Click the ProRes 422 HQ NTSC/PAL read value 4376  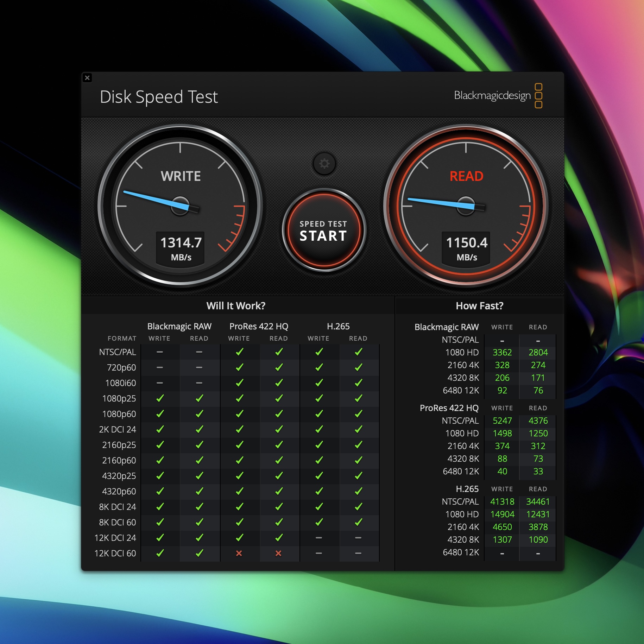click(538, 421)
